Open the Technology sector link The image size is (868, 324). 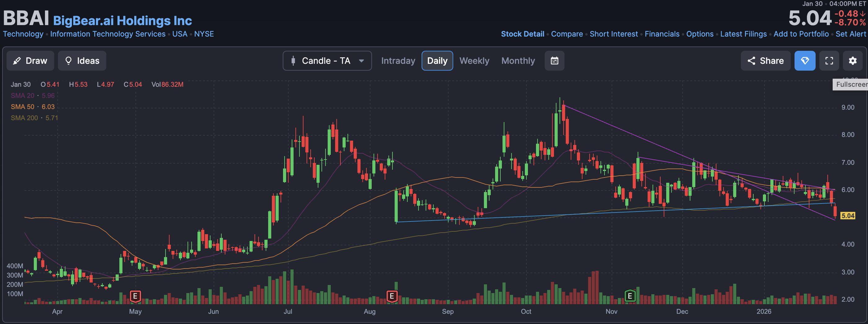23,34
